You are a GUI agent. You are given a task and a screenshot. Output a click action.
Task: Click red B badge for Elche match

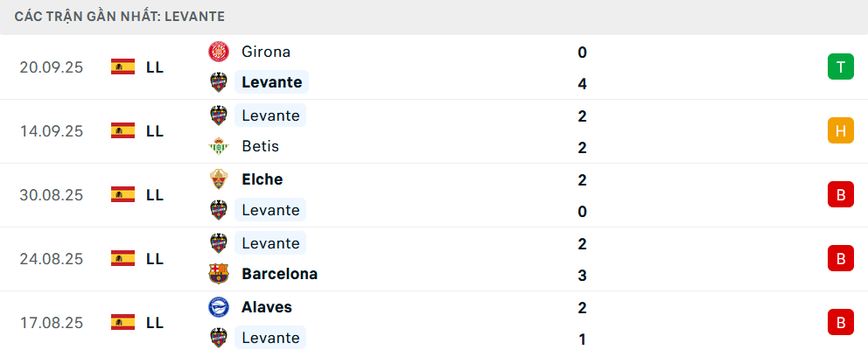(840, 194)
